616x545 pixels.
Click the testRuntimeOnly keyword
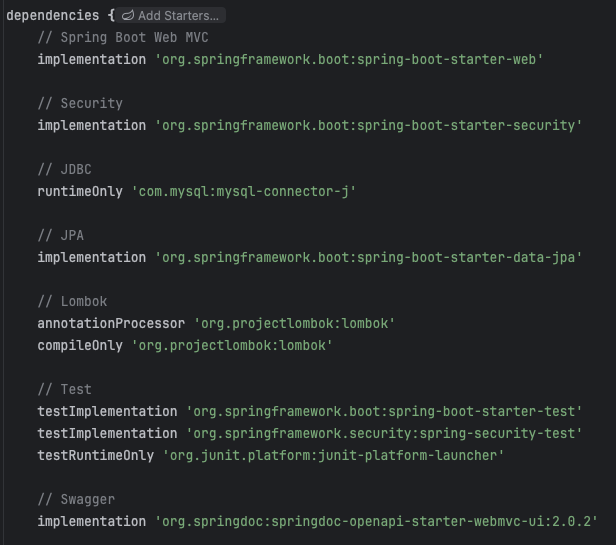96,456
